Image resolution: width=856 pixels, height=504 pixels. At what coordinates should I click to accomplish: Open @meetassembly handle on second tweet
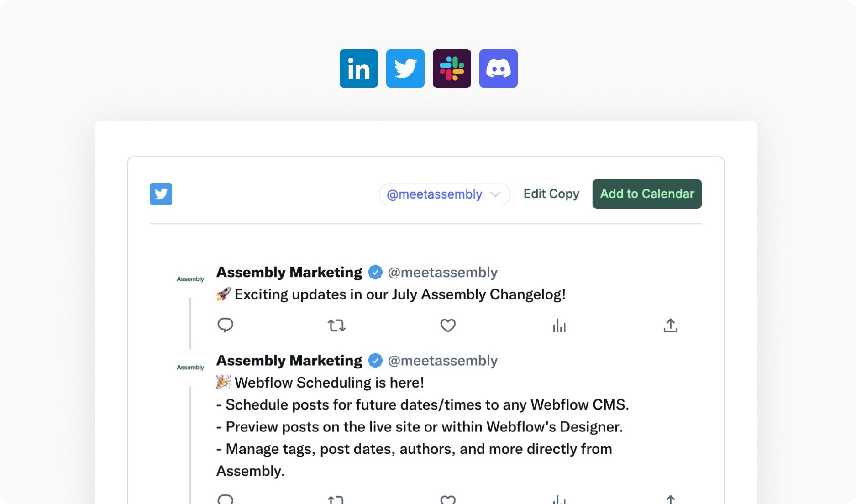[x=442, y=361]
